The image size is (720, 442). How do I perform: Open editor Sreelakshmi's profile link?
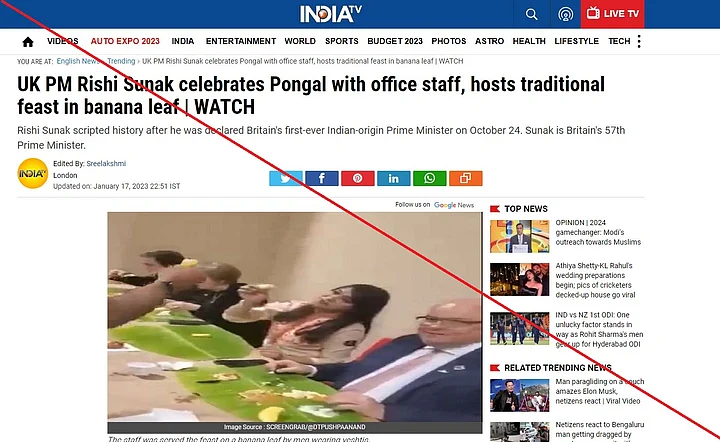pos(106,163)
